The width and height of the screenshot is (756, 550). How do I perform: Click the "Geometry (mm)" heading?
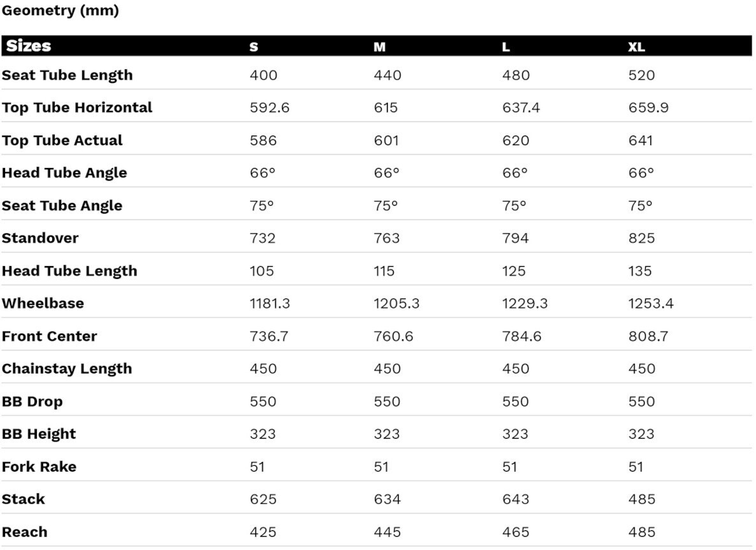click(x=61, y=11)
